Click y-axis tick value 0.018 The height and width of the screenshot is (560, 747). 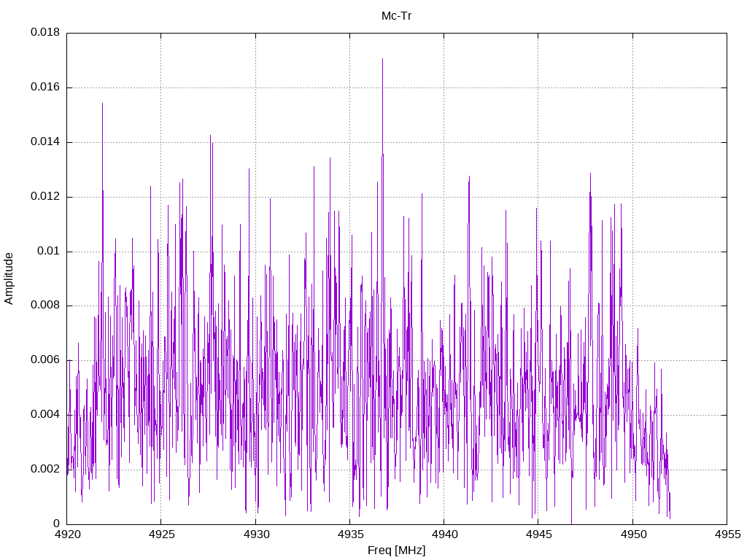click(x=45, y=32)
